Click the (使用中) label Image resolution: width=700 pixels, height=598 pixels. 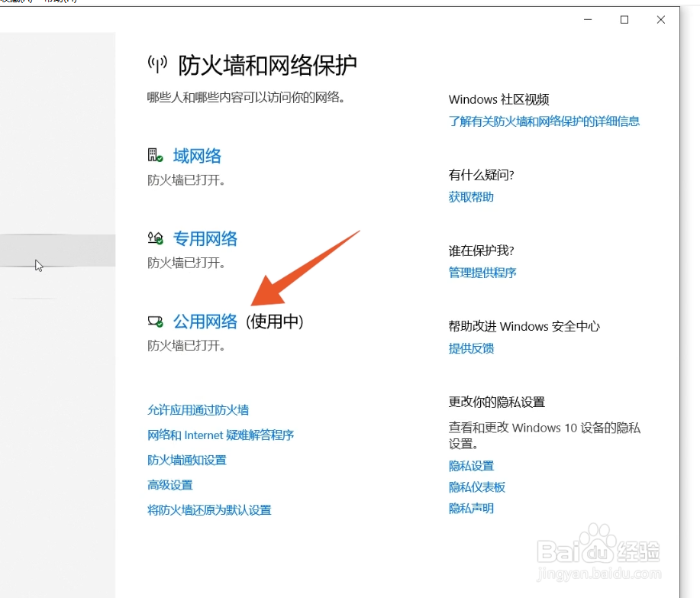(274, 322)
